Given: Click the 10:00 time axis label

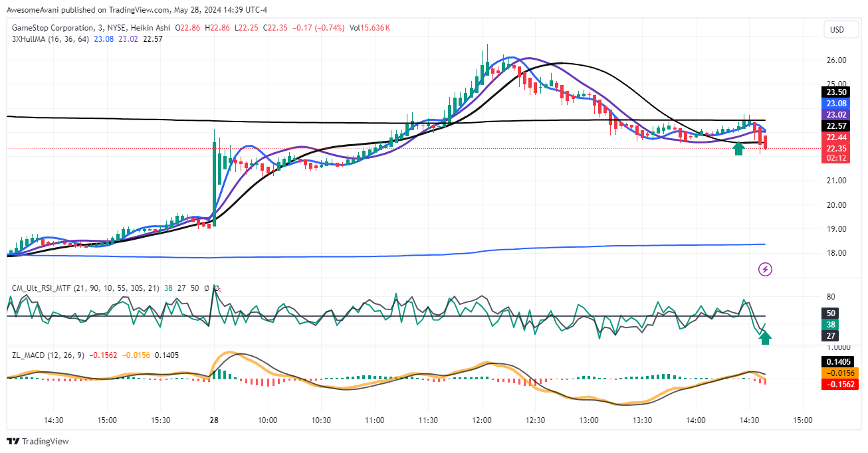Looking at the screenshot, I should (x=268, y=420).
